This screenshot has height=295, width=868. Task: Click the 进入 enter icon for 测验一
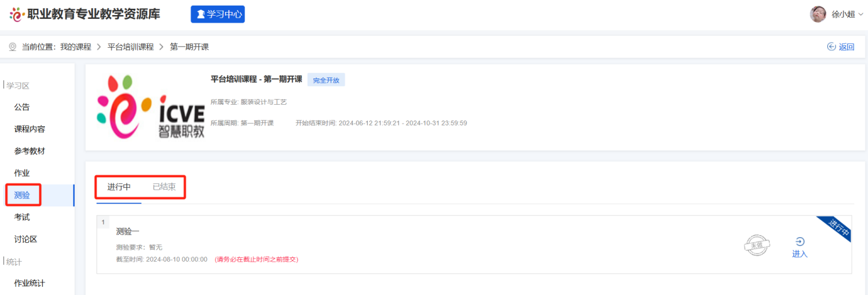pyautogui.click(x=800, y=242)
